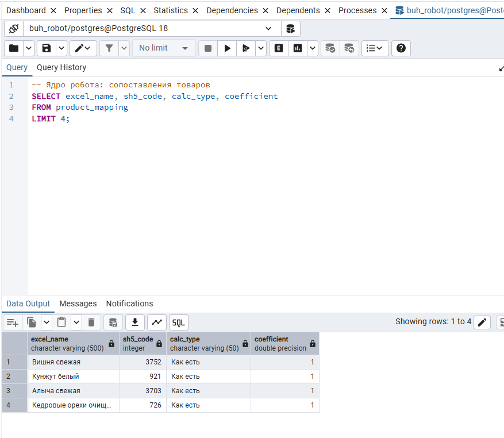Viewport: 504px width, 438px height.
Task: Expand the copy options dropdown arrow
Action: tap(47, 322)
